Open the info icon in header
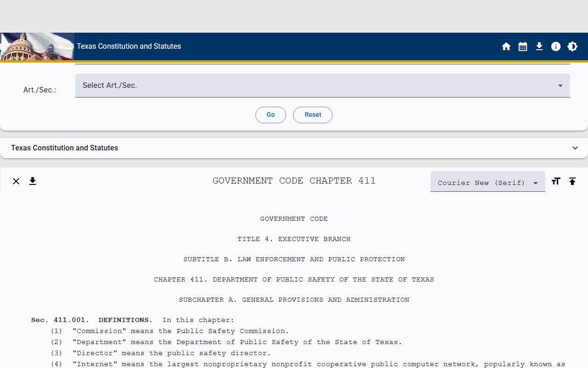The height and width of the screenshot is (368, 588). (556, 46)
